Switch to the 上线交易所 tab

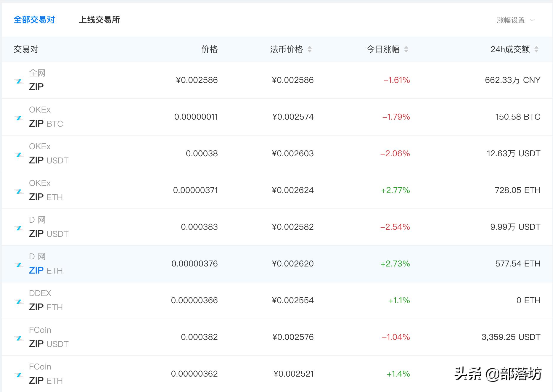click(x=99, y=20)
